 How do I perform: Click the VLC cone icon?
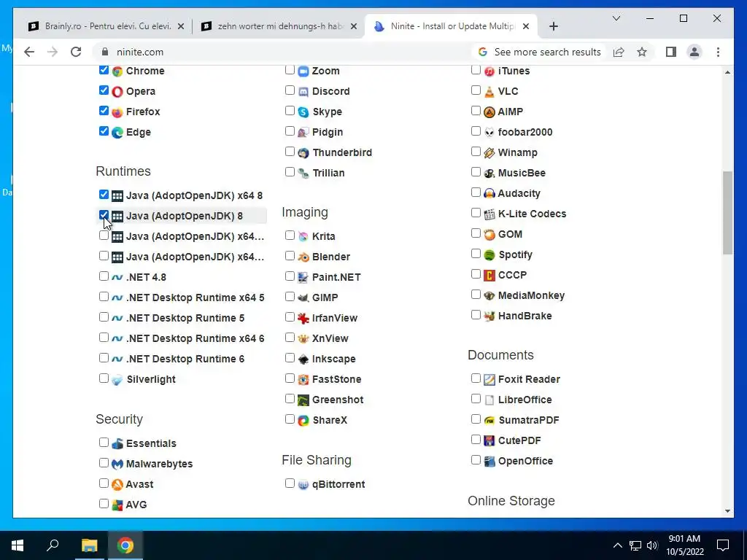(489, 91)
